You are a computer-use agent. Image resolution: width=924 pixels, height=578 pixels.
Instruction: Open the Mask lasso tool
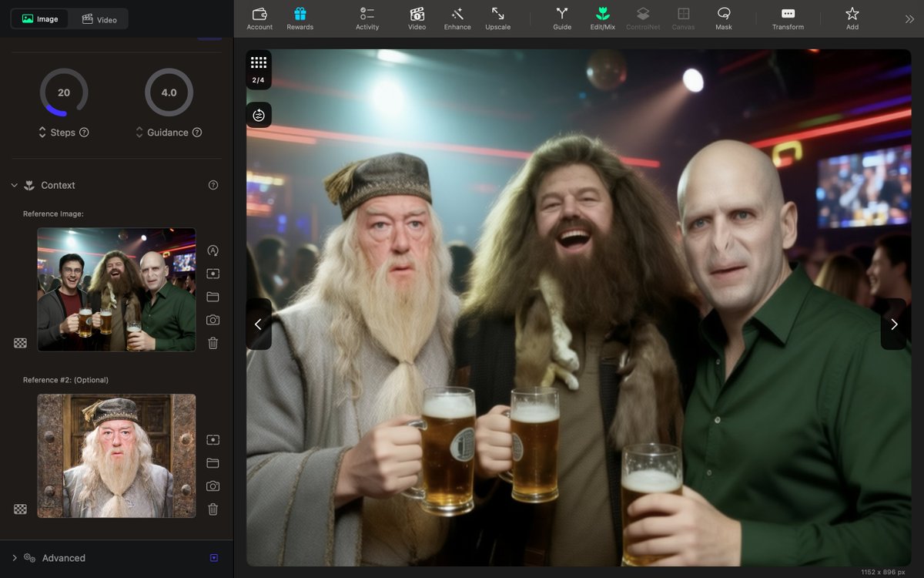(723, 18)
